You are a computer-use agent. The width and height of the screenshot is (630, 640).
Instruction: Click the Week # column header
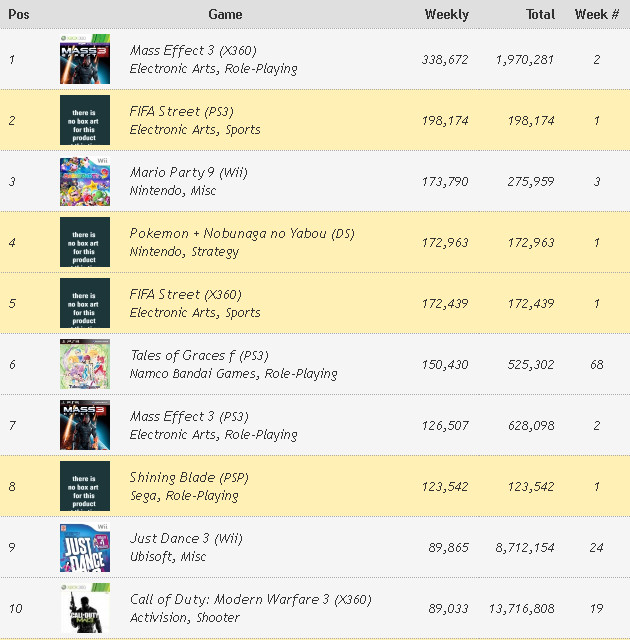596,14
